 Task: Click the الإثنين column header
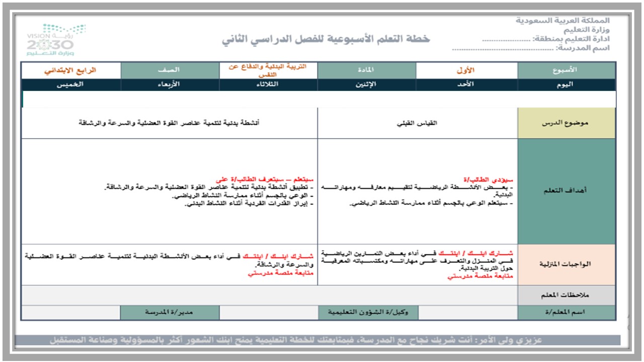coord(367,84)
